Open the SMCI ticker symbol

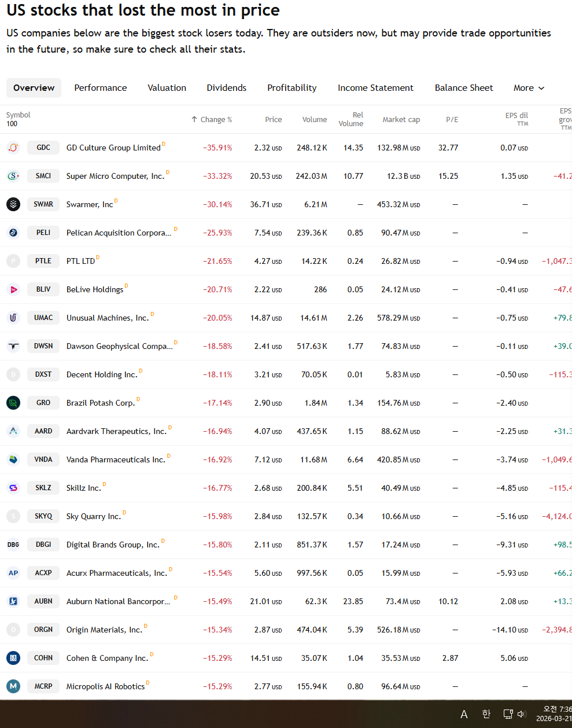tap(43, 176)
